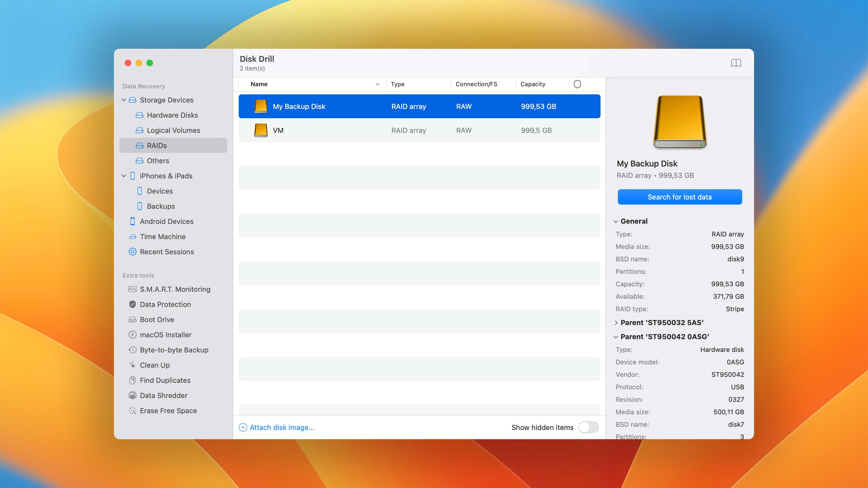Viewport: 868px width, 488px height.
Task: Click the Devices phone icon
Action: pos(139,191)
